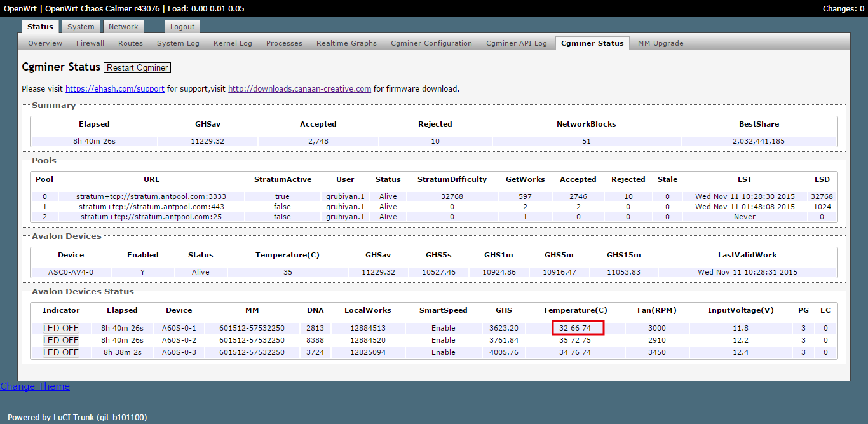Screen dimensions: 868x424
Task: Click LED OFF button for A60S-0-2
Action: pyautogui.click(x=61, y=340)
